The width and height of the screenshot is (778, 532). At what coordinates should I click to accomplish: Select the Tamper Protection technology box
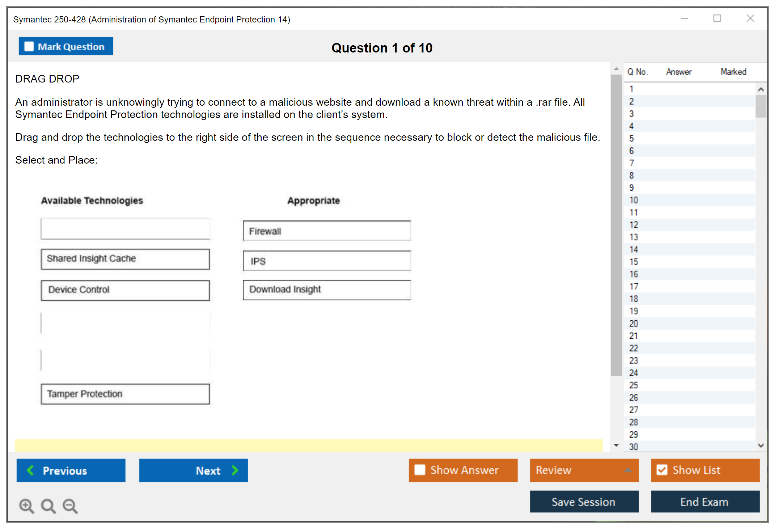point(125,394)
